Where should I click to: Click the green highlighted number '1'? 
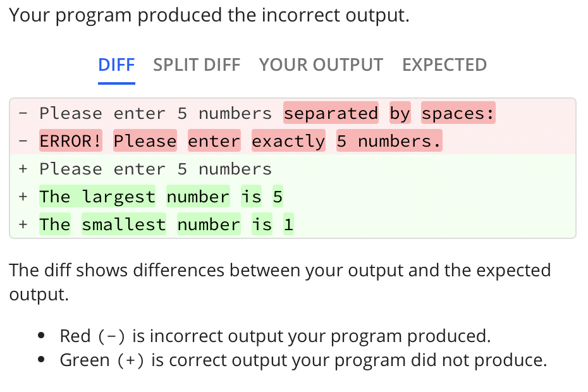pos(288,224)
